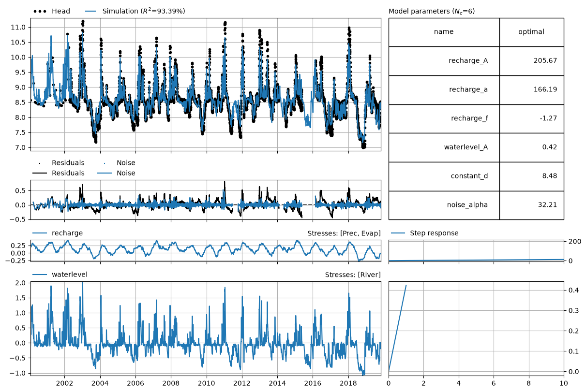This screenshot has width=586, height=392.
Task: Click the noise_alpha value 32.21
Action: click(x=548, y=205)
